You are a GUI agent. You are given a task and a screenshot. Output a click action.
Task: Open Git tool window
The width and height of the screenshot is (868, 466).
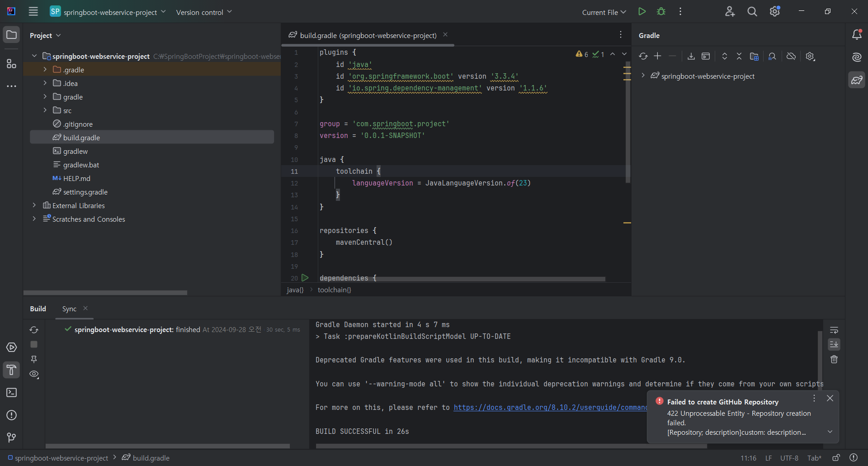click(x=12, y=437)
